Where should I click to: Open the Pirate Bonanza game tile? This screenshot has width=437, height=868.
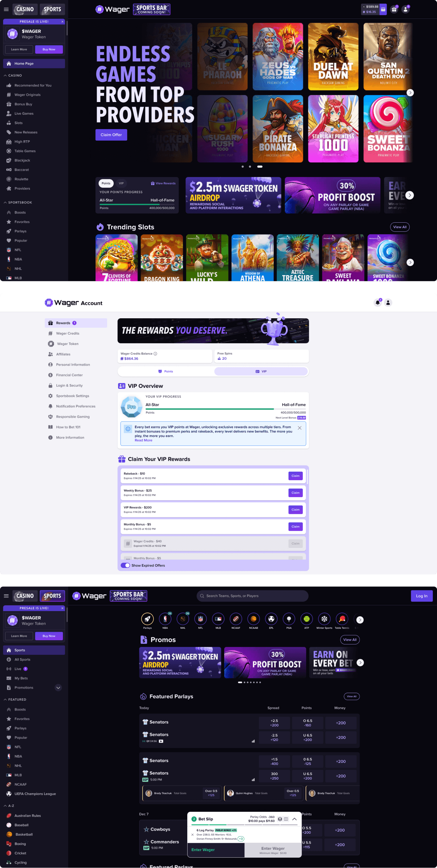point(278,129)
